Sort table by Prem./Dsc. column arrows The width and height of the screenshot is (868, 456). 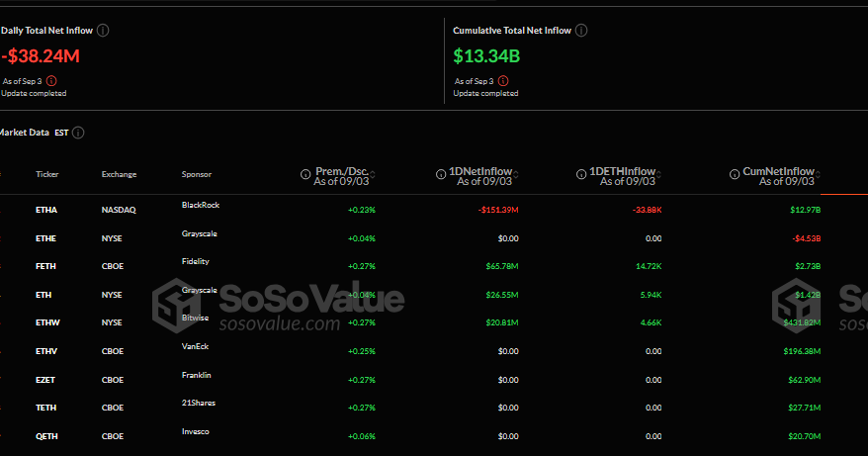pyautogui.click(x=373, y=174)
